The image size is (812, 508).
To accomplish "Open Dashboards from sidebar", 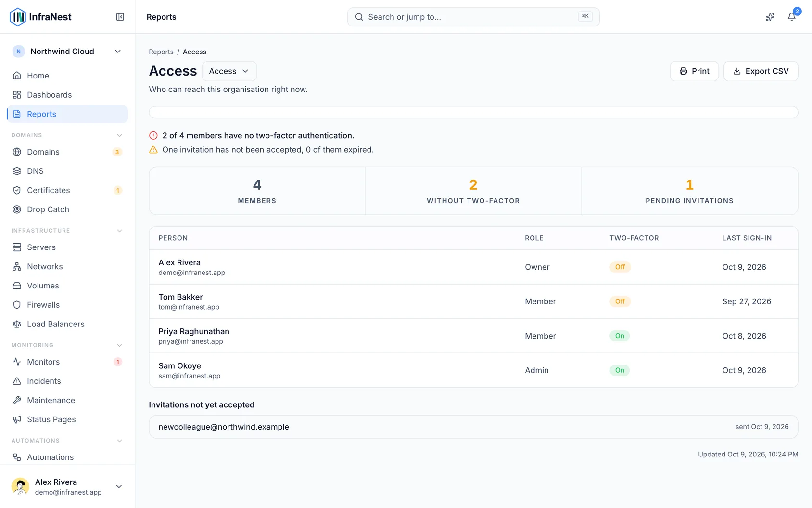I will pos(67,95).
